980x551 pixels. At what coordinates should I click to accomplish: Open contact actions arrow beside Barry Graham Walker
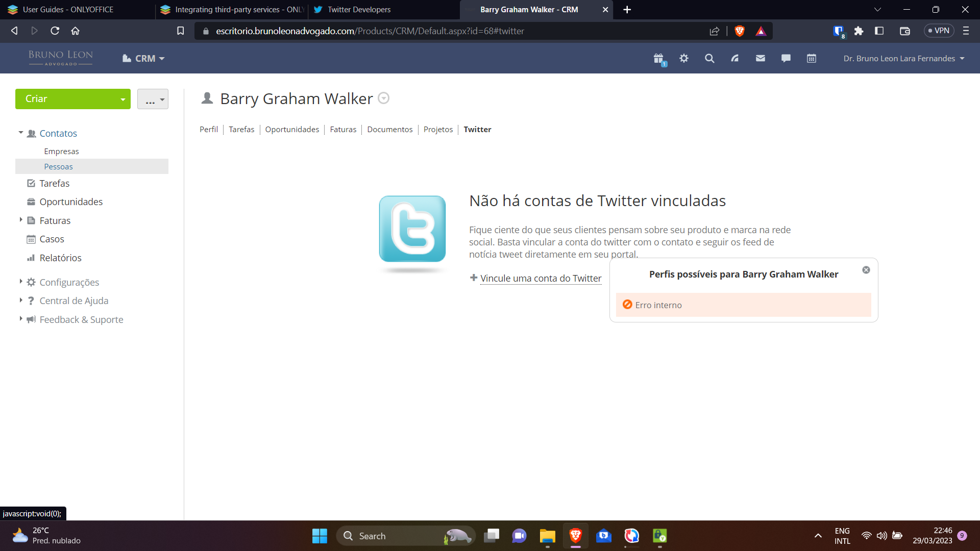(x=384, y=98)
